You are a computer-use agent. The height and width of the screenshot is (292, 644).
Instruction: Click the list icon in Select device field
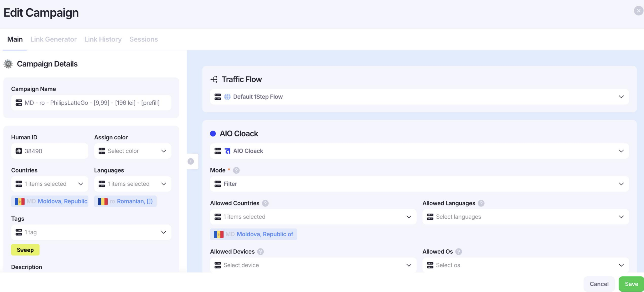pyautogui.click(x=217, y=265)
